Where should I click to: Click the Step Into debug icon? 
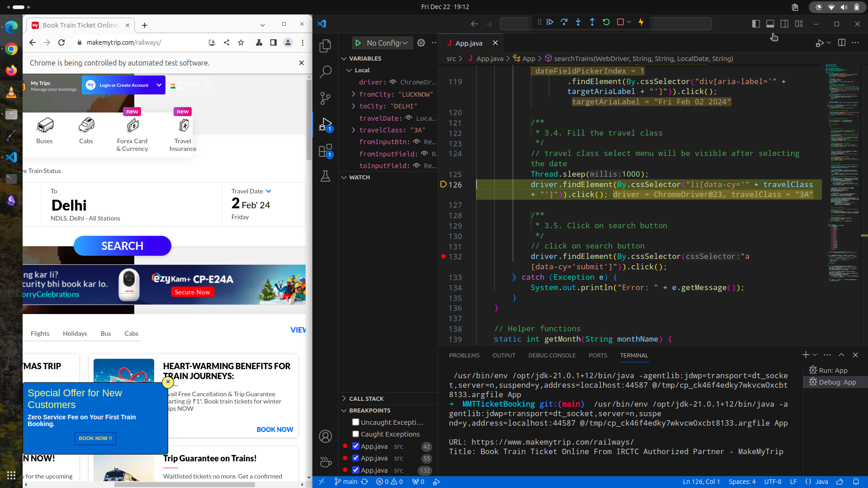click(578, 22)
